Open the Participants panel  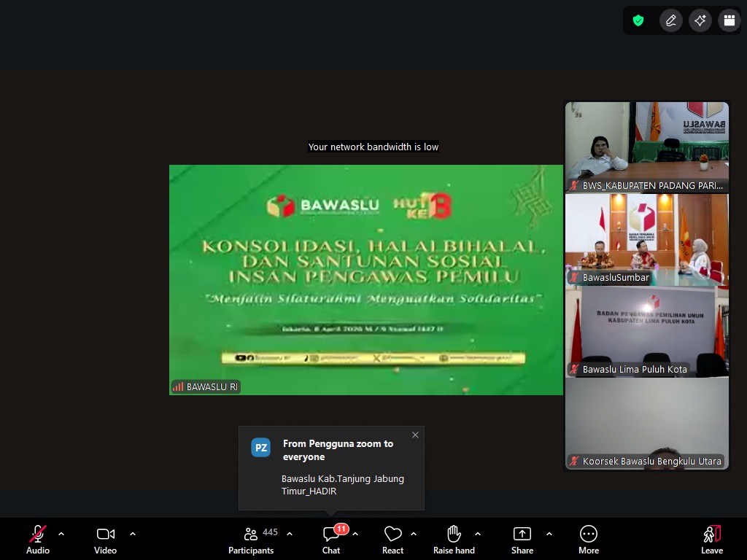click(x=251, y=540)
